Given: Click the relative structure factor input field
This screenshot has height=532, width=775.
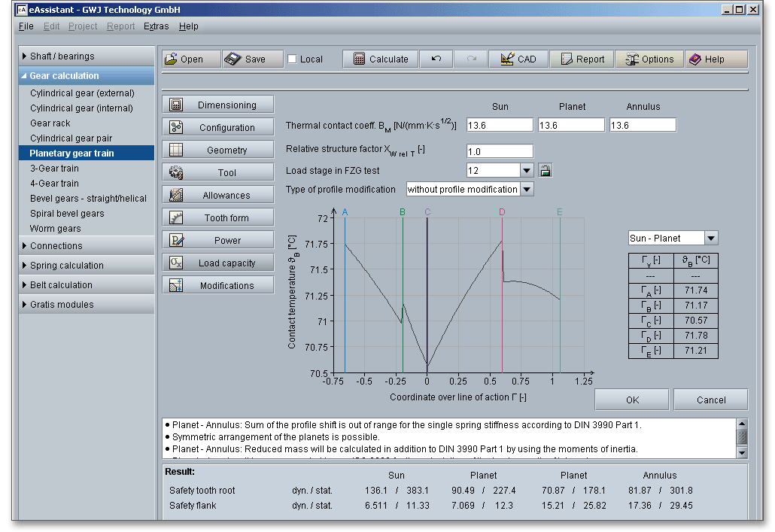Looking at the screenshot, I should pos(500,152).
